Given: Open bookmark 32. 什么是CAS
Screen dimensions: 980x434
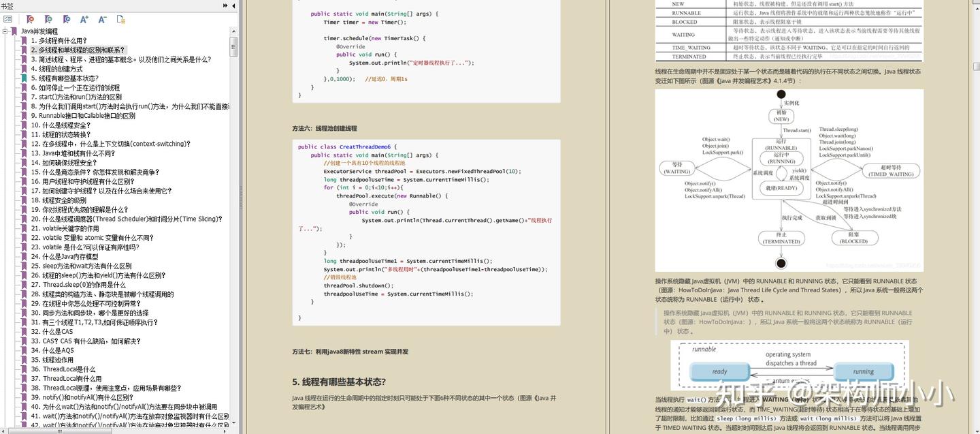Looking at the screenshot, I should (52, 332).
